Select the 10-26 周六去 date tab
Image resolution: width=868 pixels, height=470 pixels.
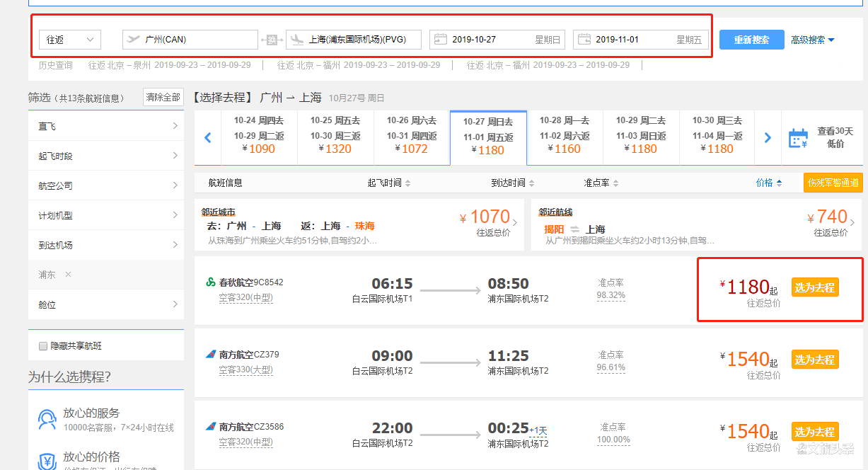pyautogui.click(x=412, y=134)
